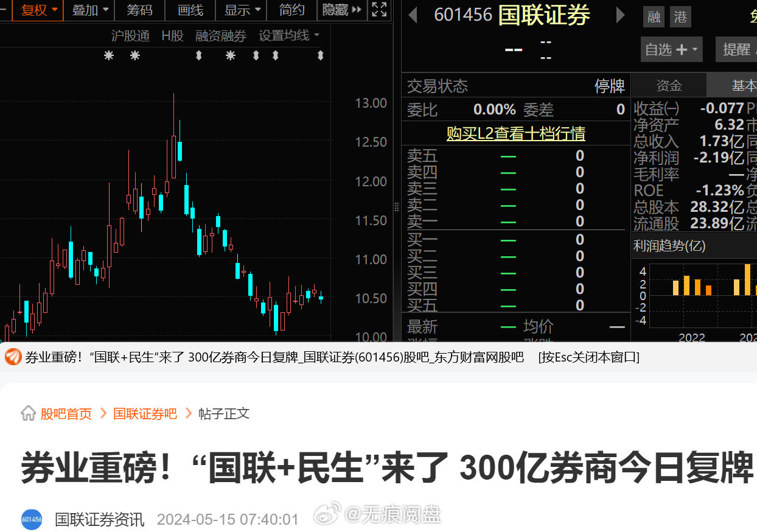The width and height of the screenshot is (757, 532).
Task: Click the 13.00 price axis label
Action: click(x=371, y=103)
